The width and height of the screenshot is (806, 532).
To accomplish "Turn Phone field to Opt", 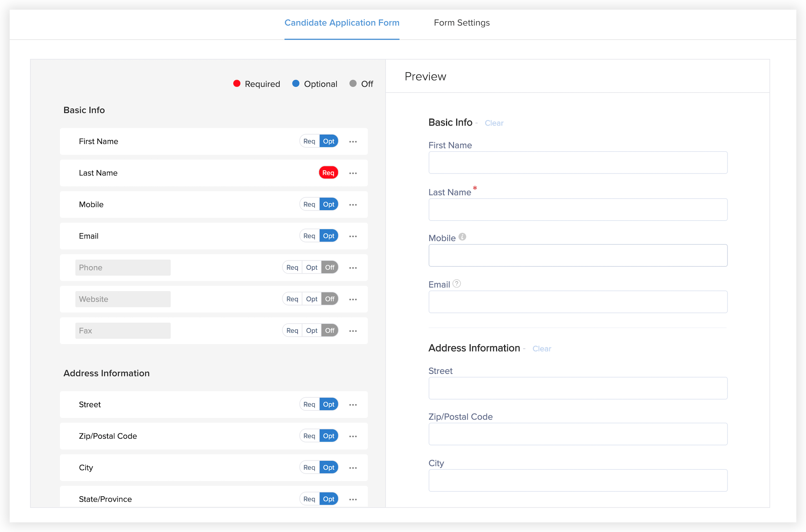I will pos(311,267).
